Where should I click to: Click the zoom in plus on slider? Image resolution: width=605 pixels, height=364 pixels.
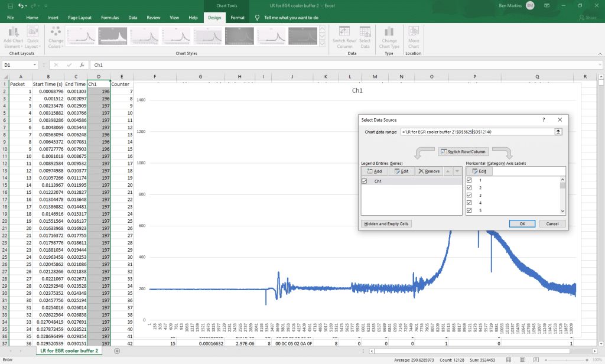click(587, 360)
